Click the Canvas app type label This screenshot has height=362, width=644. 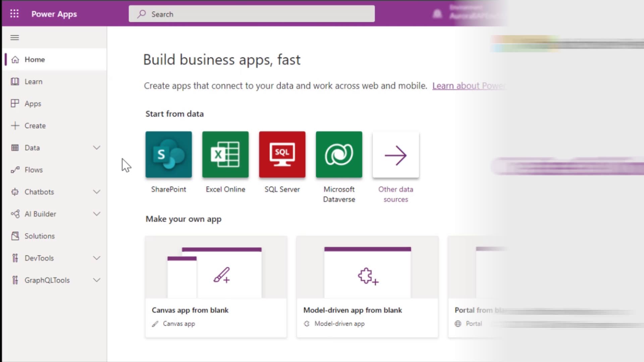179,324
